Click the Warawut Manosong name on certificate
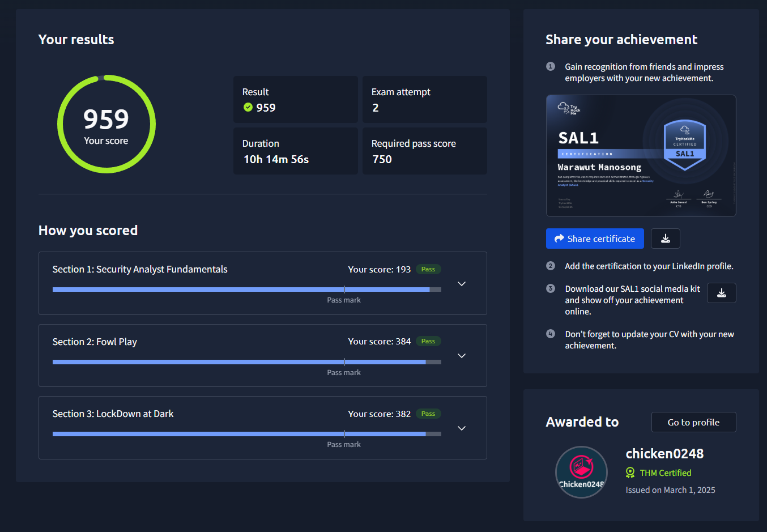 pyautogui.click(x=599, y=167)
